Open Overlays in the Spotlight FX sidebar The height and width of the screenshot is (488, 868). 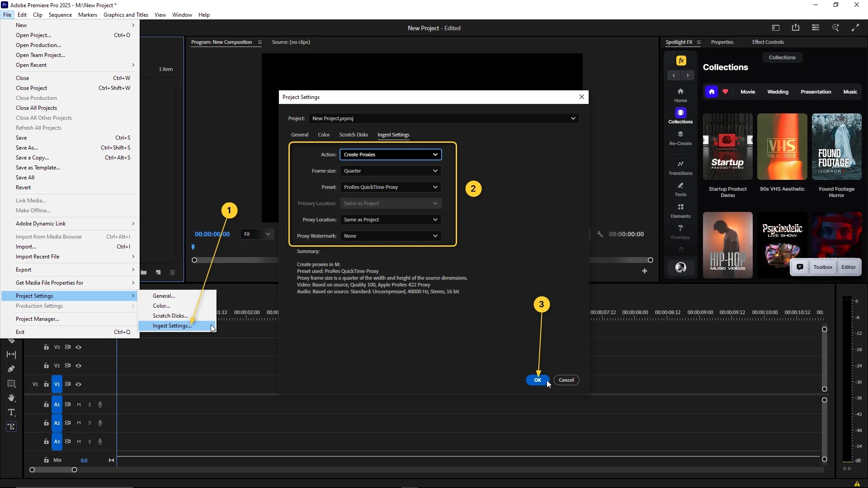(x=680, y=232)
